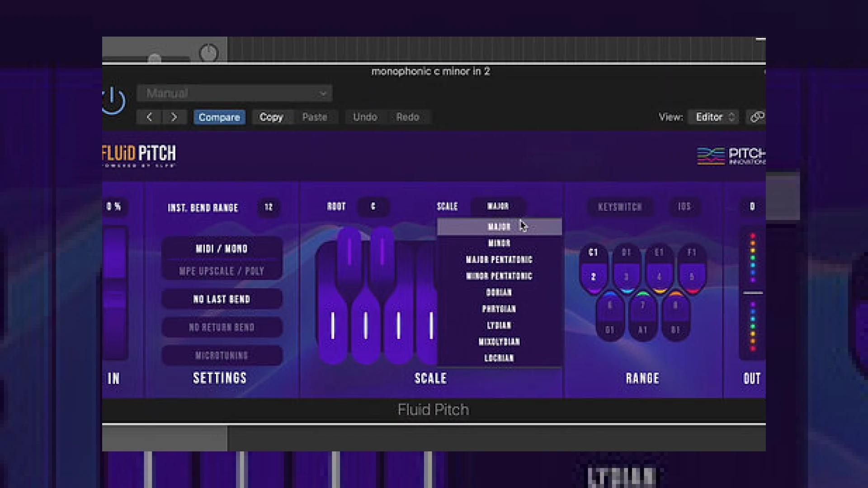Screen dimensions: 868x488
Task: Select the A1 range pad
Action: [x=642, y=316]
